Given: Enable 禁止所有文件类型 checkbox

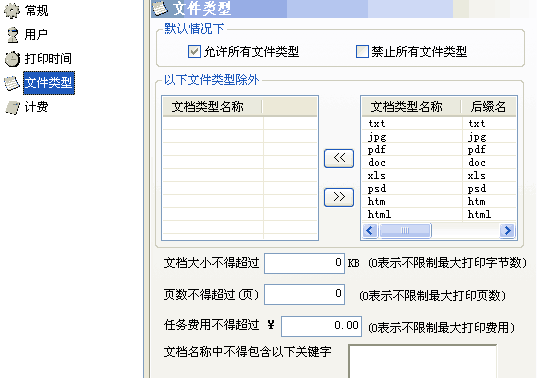Looking at the screenshot, I should pos(362,52).
